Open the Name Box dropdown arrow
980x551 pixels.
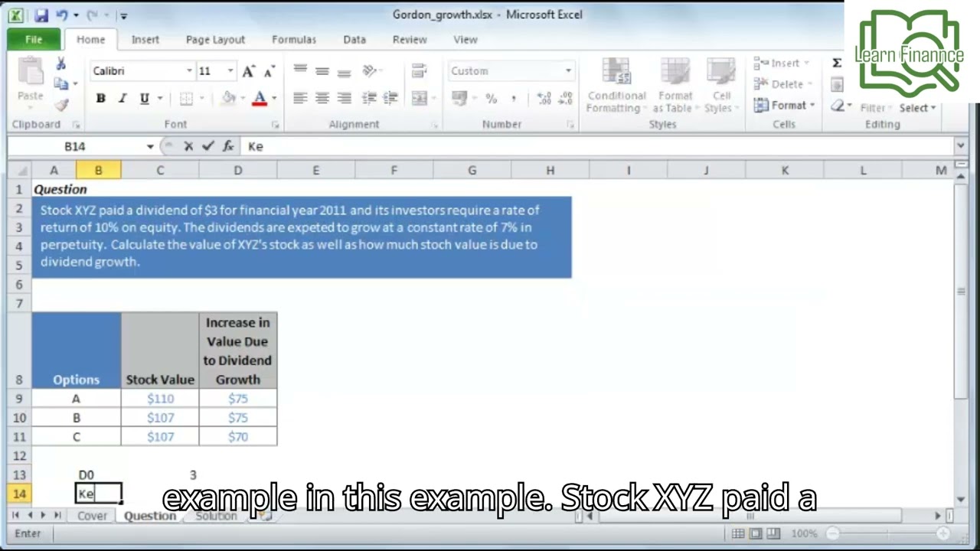pyautogui.click(x=150, y=146)
